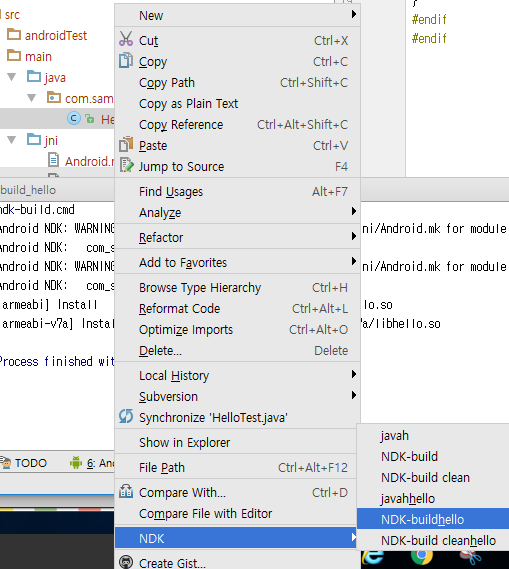Click the java source folder icon
509x569 pixels.
click(34, 77)
